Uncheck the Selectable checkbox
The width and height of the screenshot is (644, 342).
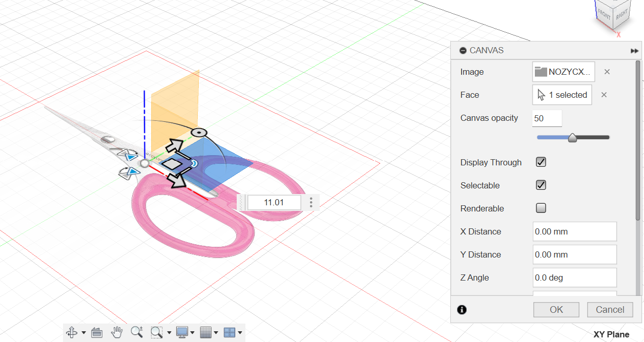pyautogui.click(x=541, y=185)
